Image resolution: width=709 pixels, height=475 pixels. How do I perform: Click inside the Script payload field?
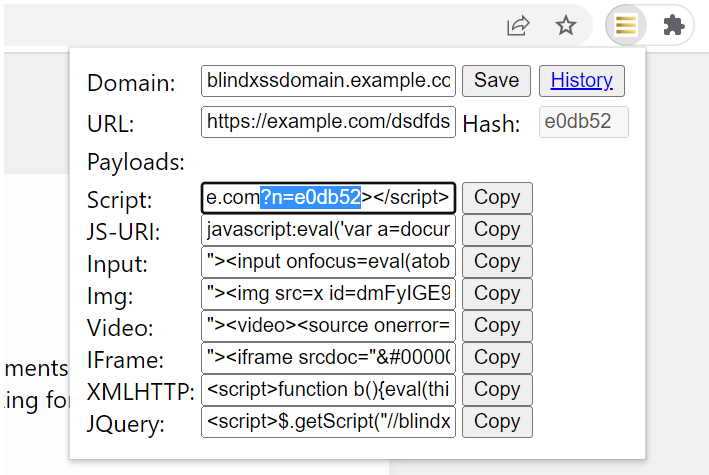328,198
